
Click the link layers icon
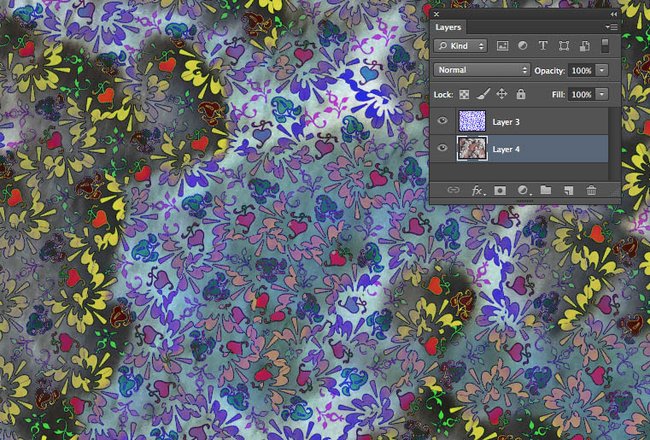point(453,189)
